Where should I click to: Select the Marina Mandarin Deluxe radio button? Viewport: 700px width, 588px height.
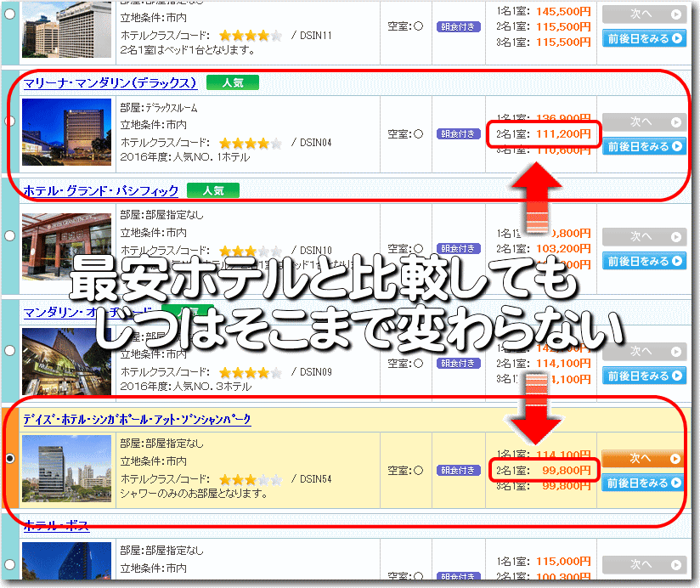10,121
